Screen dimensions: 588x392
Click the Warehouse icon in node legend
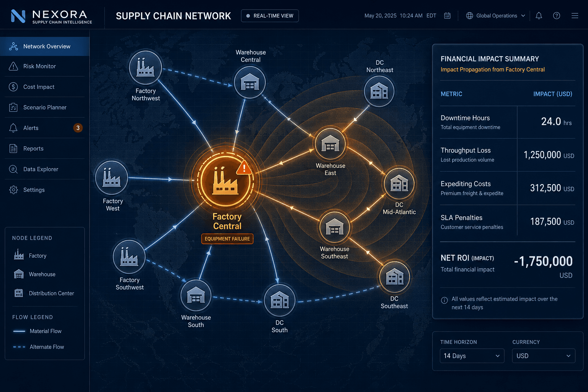(19, 274)
